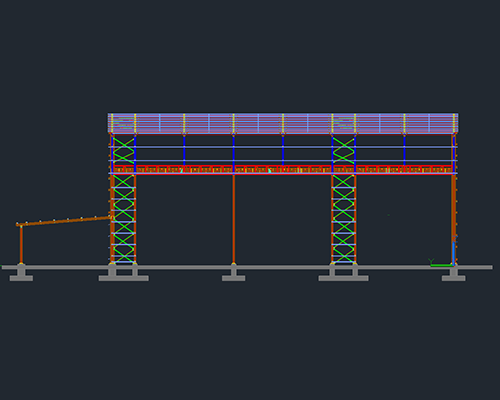Image resolution: width=500 pixels, height=400 pixels.
Task: Select the lower green cross bracing of right tower
Action: click(344, 219)
